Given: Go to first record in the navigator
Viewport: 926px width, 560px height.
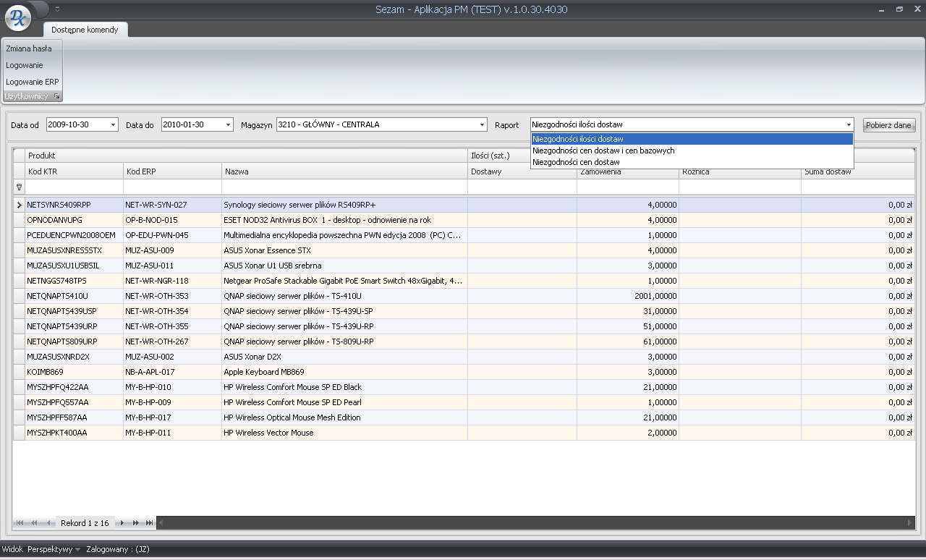Looking at the screenshot, I should point(20,522).
